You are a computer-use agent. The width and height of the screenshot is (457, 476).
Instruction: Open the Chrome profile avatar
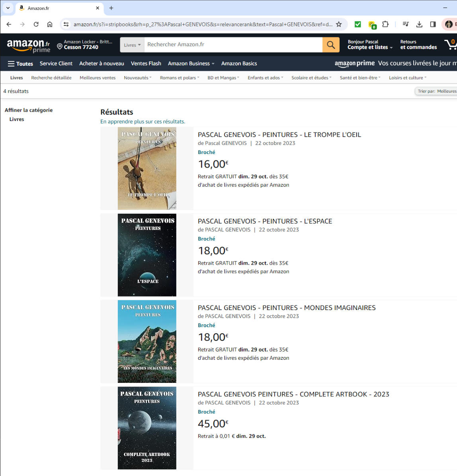(449, 24)
